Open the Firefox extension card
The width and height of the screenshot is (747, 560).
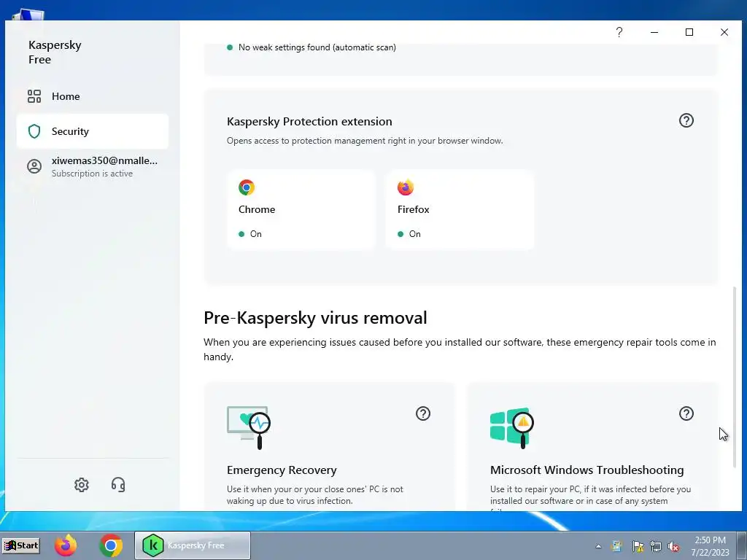pyautogui.click(x=460, y=210)
